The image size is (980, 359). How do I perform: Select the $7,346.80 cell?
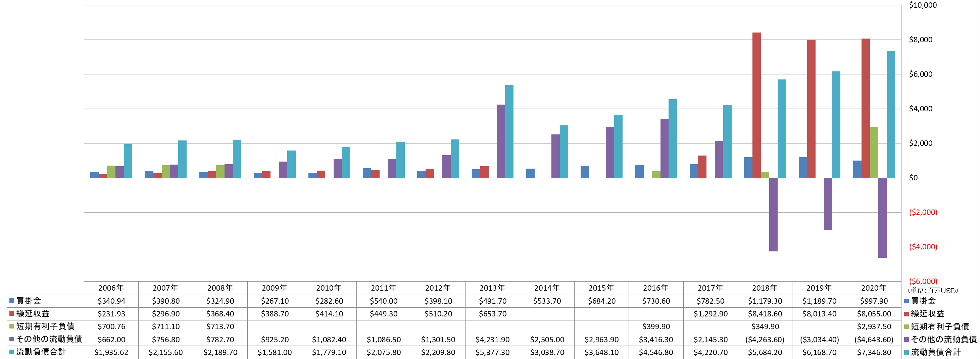tap(874, 352)
